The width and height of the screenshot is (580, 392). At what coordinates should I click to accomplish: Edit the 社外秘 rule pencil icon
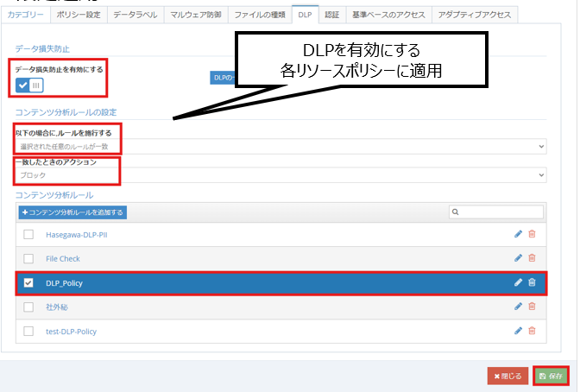tap(518, 307)
